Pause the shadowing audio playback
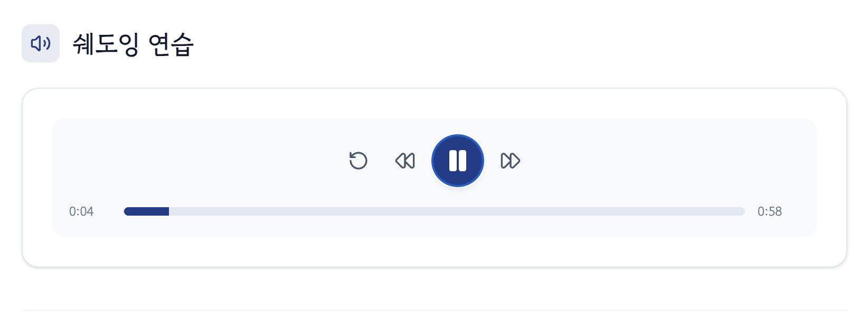 point(457,161)
